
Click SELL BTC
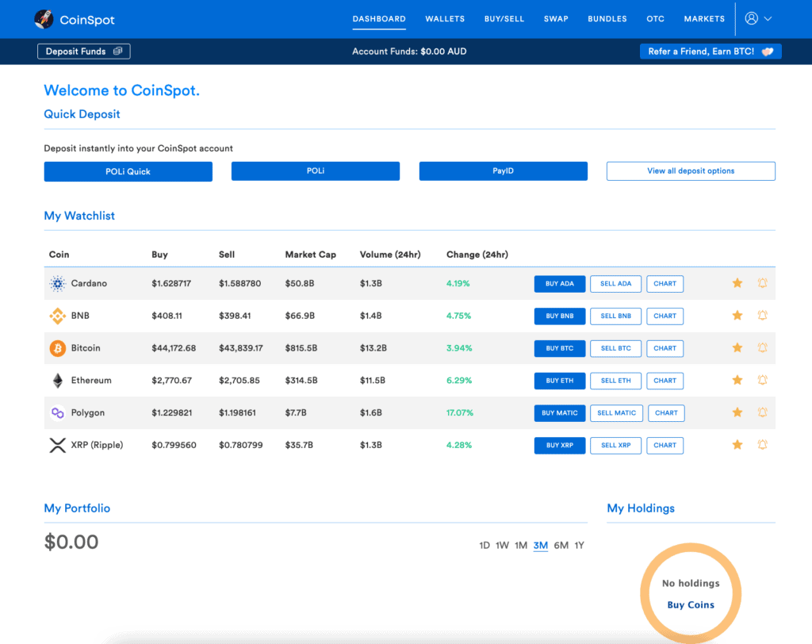[615, 349]
